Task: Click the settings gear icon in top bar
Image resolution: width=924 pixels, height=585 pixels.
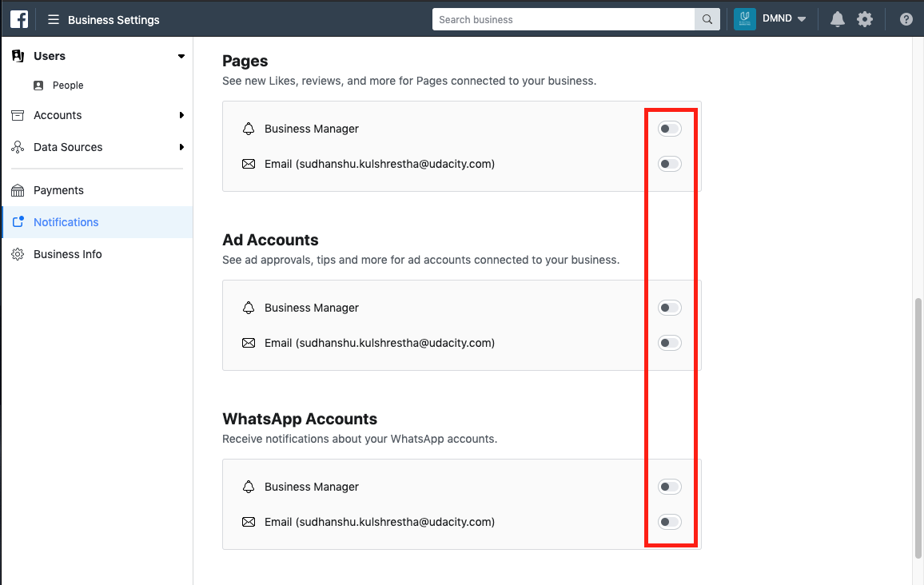Action: (865, 18)
